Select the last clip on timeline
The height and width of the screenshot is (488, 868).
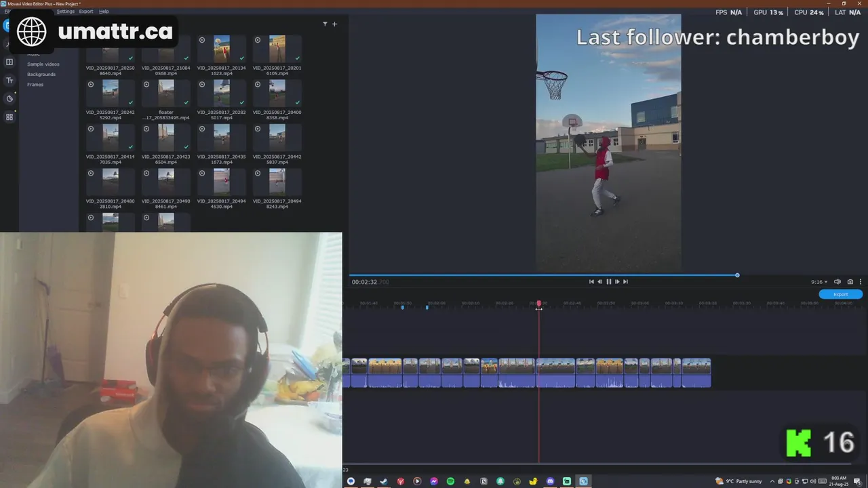click(x=696, y=373)
